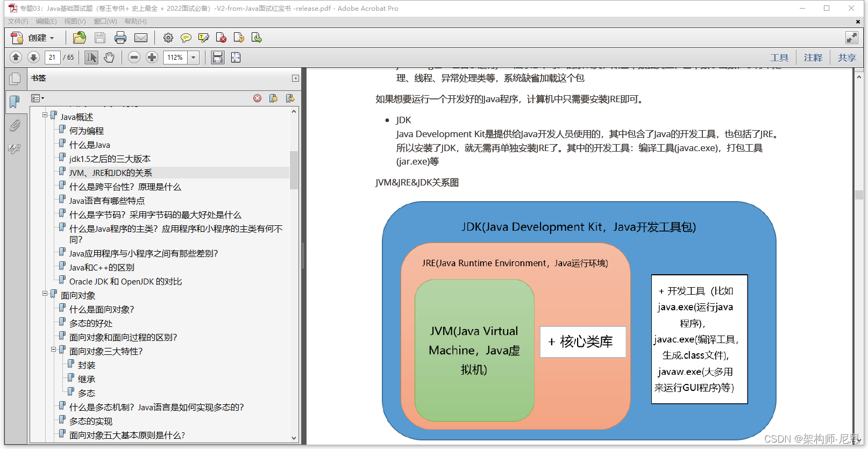This screenshot has width=868, height=449.
Task: Select the Hand pan tool
Action: click(x=109, y=57)
